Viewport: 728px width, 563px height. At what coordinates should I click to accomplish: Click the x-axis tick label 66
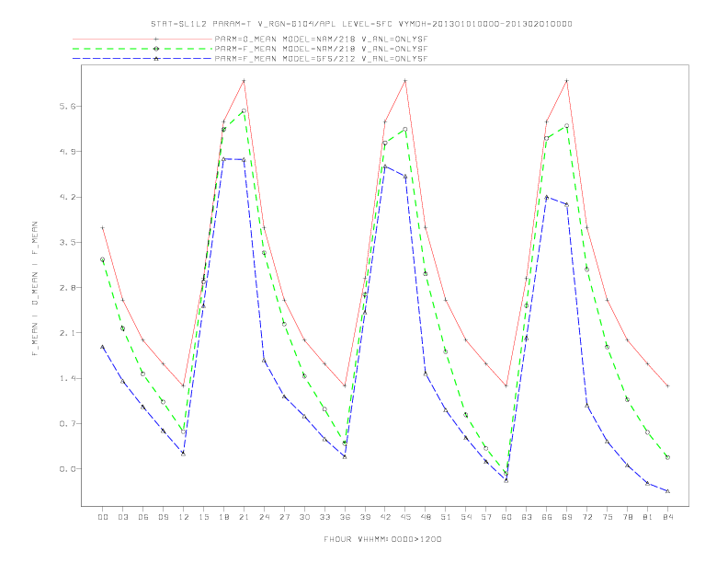click(547, 517)
